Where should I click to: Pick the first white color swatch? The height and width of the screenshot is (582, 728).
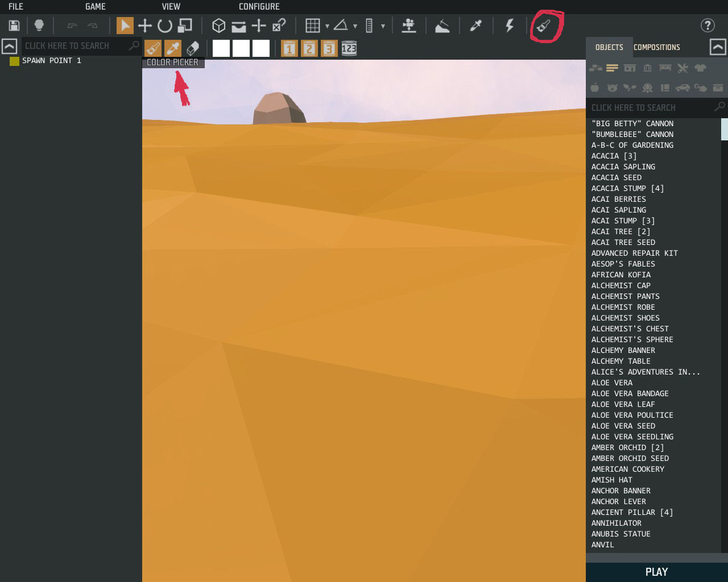click(x=221, y=48)
